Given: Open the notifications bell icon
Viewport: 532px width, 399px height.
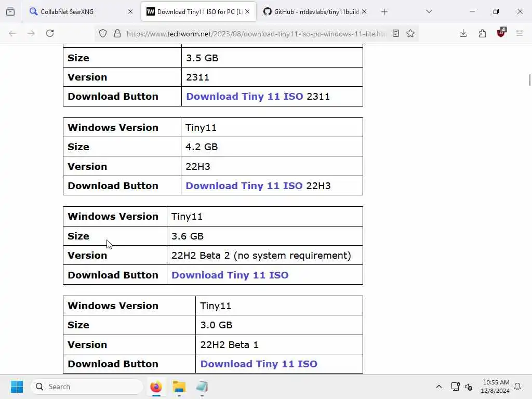Looking at the screenshot, I should click(517, 387).
